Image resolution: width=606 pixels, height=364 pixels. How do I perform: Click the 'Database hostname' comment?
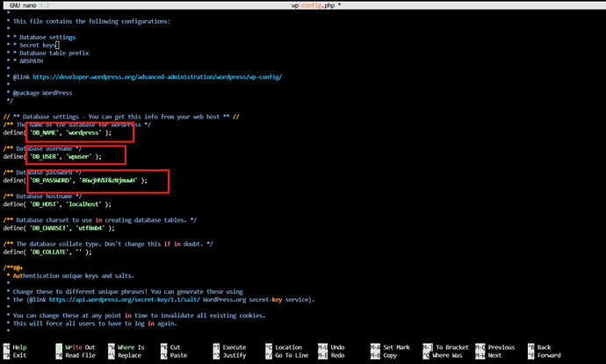tap(42, 196)
